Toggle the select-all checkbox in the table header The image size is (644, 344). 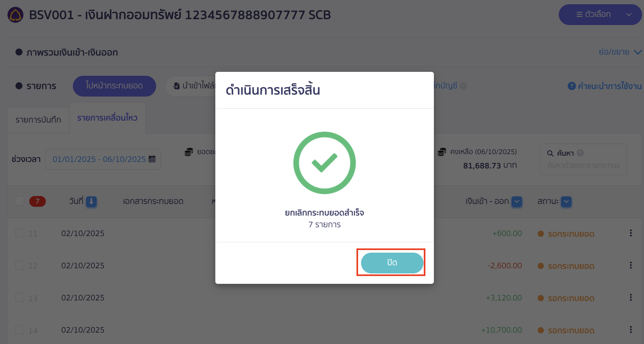[x=20, y=201]
